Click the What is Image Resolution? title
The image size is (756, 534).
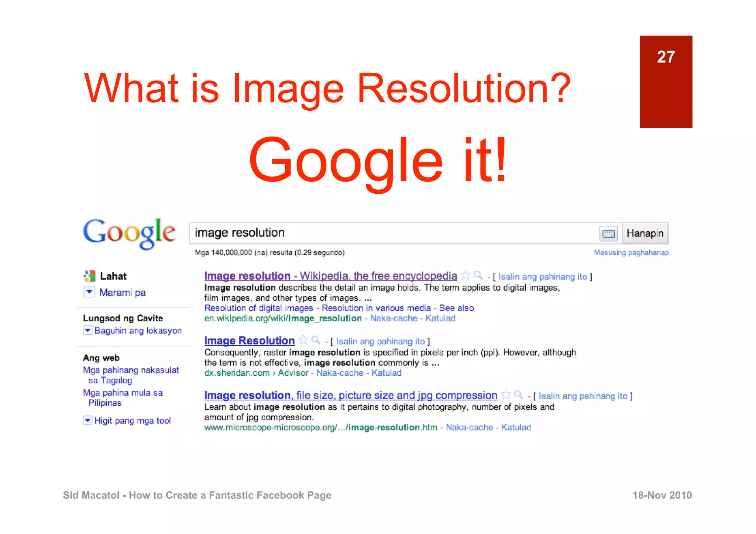[x=328, y=89]
